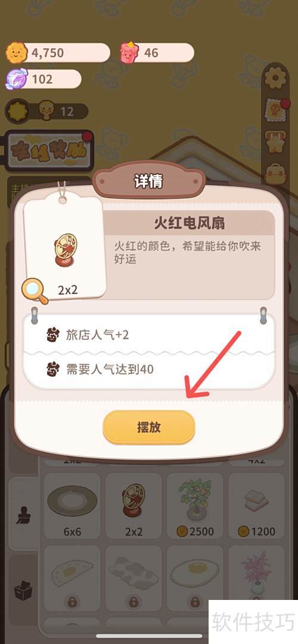This screenshot has height=644, width=298.
Task: Open the magnifying glass preview icon
Action: (35, 291)
